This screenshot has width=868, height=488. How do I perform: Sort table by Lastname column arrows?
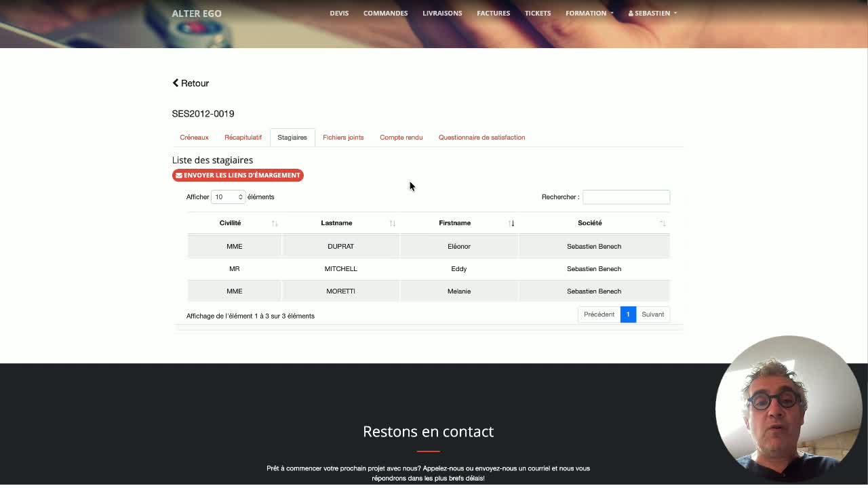click(393, 224)
